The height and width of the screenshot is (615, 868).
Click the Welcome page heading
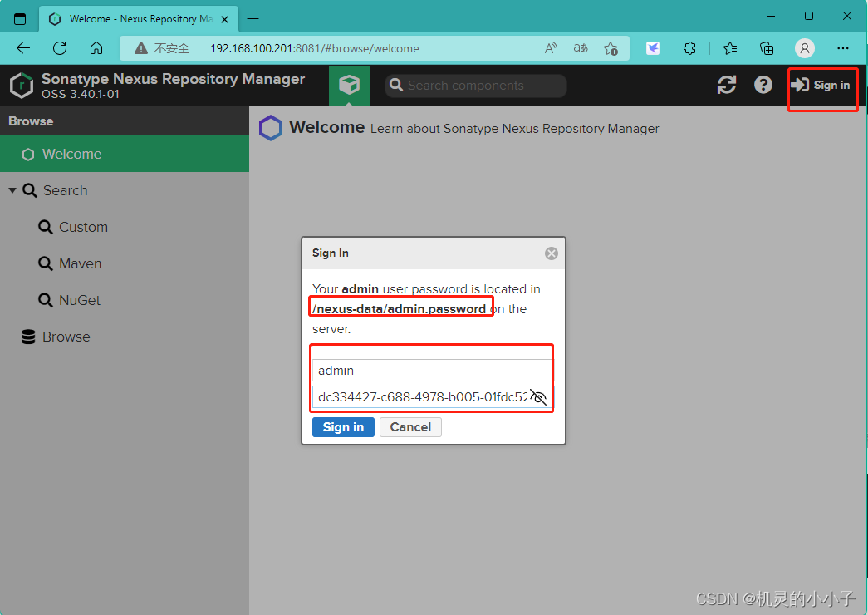coord(326,127)
